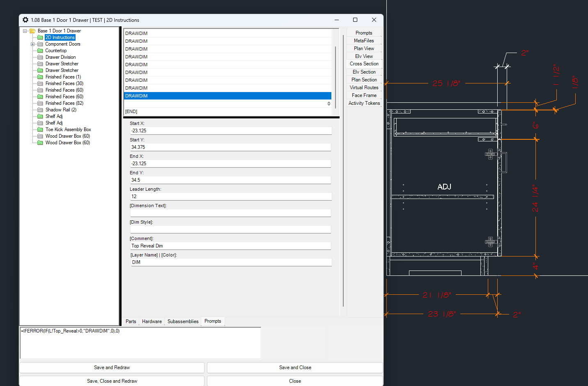This screenshot has height=386, width=588.
Task: Switch to the Parts tab
Action: [131, 321]
